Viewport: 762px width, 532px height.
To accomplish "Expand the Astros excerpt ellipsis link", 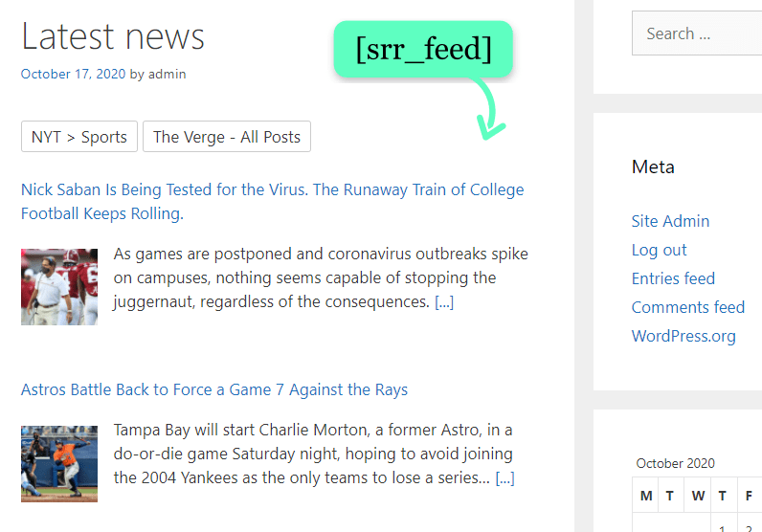I will click(x=504, y=477).
